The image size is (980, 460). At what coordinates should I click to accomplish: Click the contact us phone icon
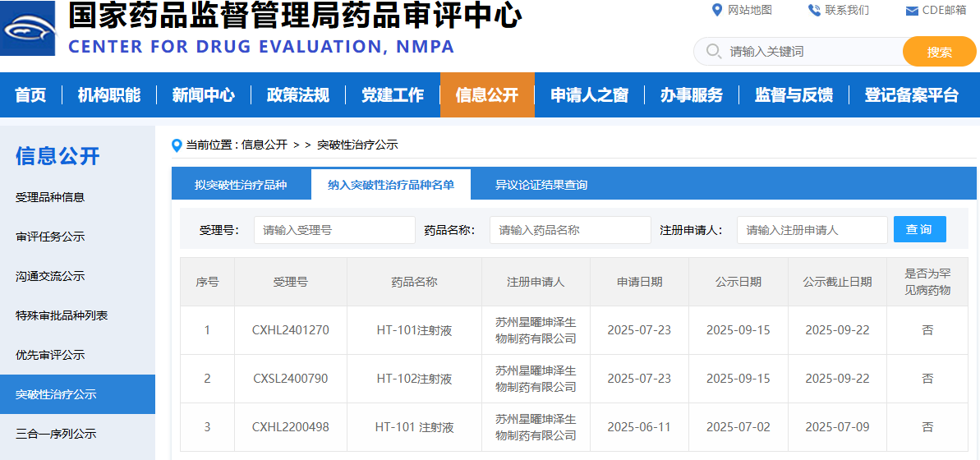[814, 10]
